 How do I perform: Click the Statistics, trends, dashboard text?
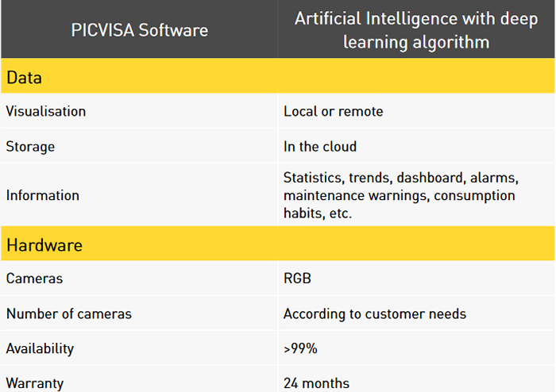tap(400, 178)
